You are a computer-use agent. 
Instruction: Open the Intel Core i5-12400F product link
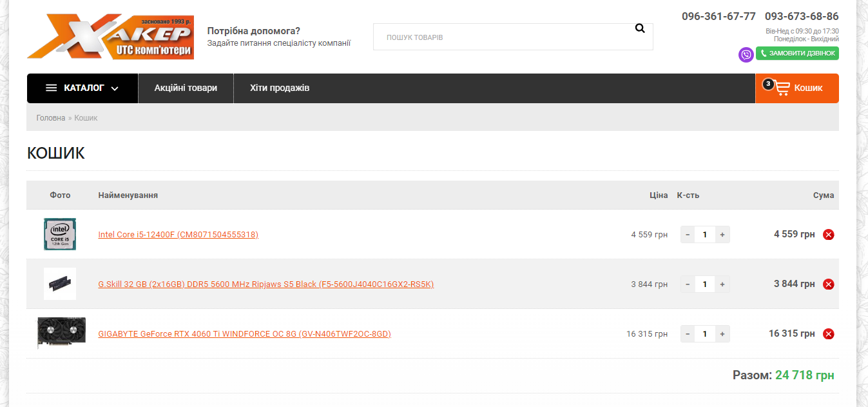click(x=178, y=235)
